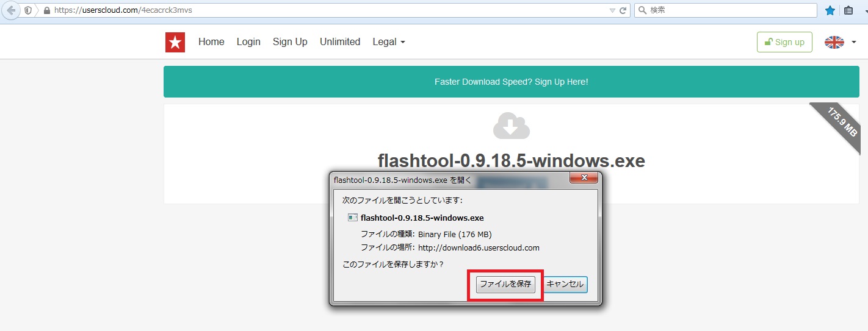The width and height of the screenshot is (868, 331).
Task: Click the 175.9 MB file size ribbon
Action: point(842,124)
